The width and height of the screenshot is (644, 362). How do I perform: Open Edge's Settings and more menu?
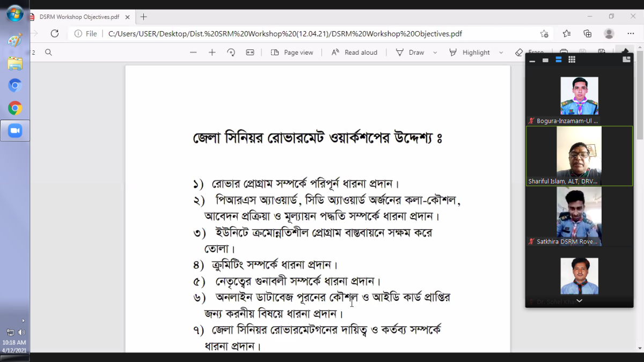[631, 33]
